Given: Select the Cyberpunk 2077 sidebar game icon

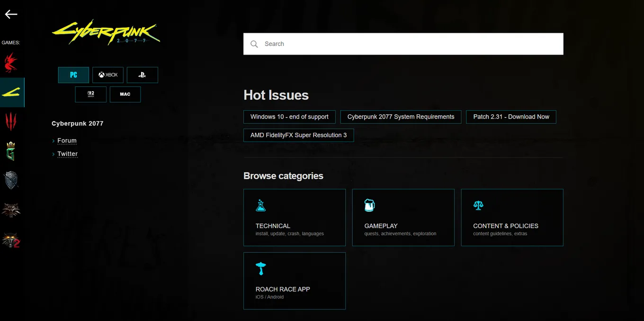Looking at the screenshot, I should coord(11,92).
